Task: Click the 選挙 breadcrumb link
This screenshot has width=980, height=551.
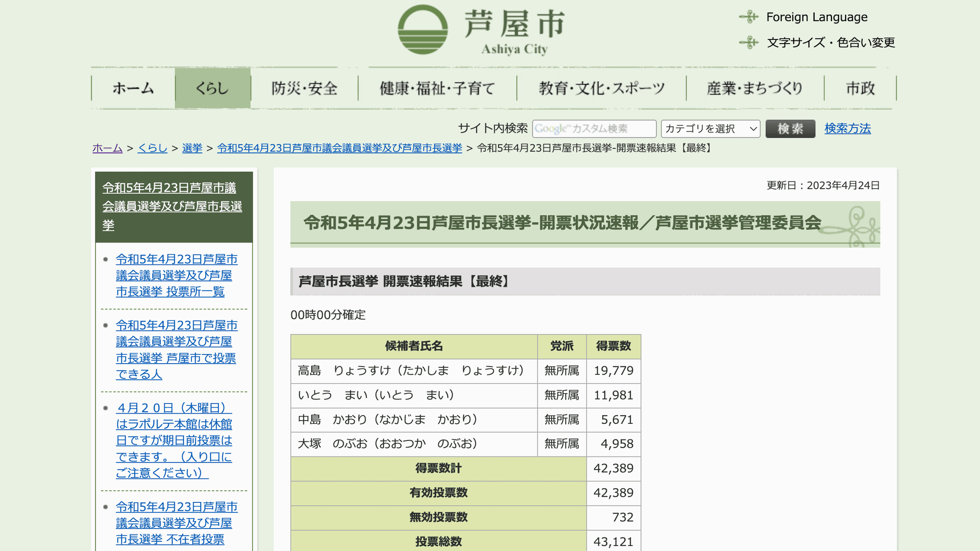Action: tap(192, 148)
